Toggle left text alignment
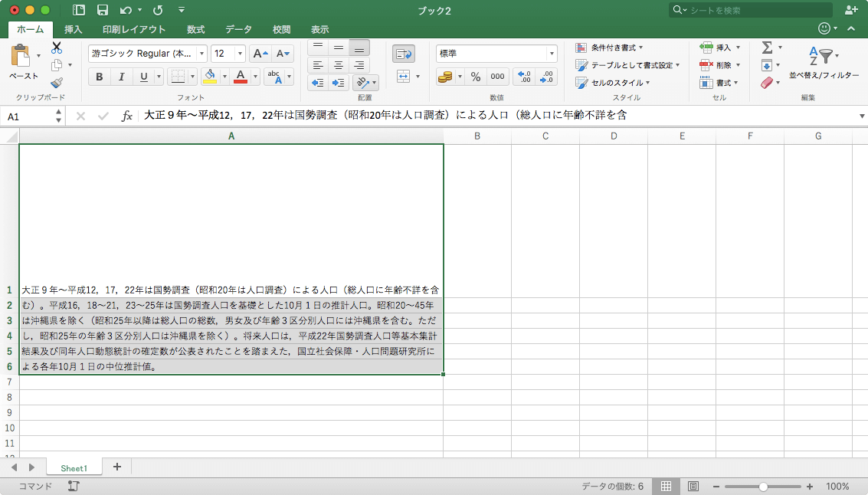The image size is (868, 495). point(318,65)
